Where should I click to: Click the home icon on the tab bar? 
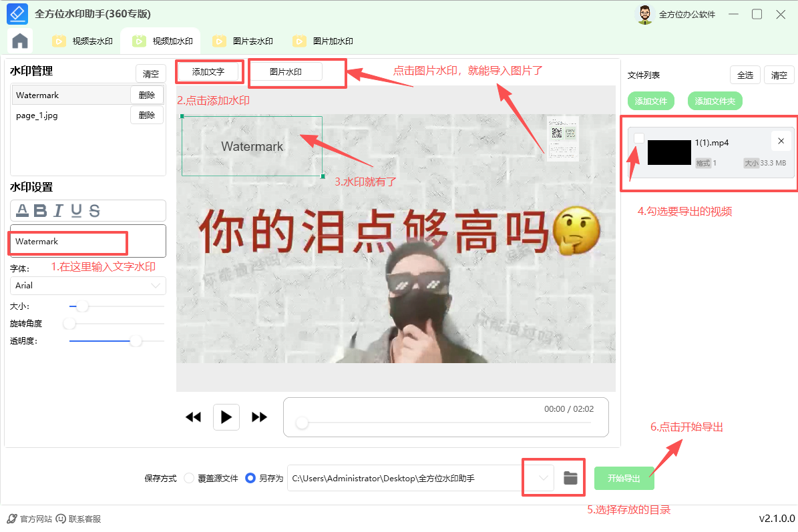coord(19,41)
